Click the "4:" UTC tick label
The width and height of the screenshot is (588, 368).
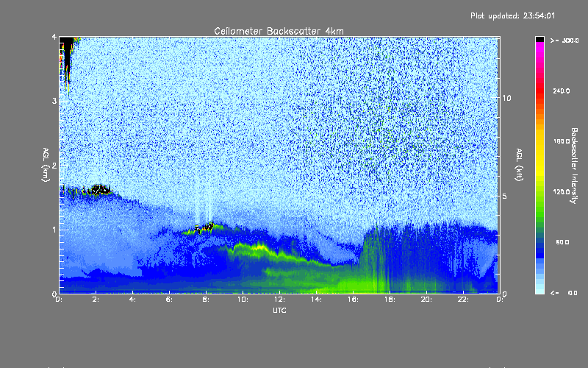132,300
